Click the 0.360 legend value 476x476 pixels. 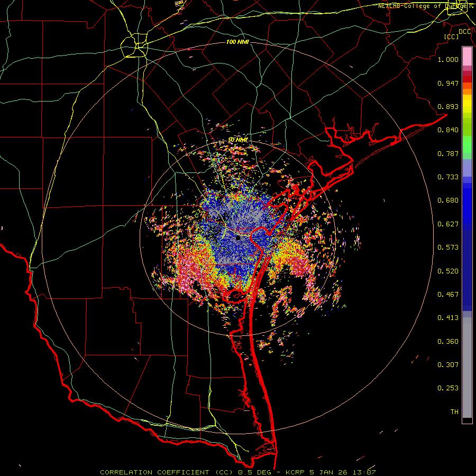[x=448, y=342]
